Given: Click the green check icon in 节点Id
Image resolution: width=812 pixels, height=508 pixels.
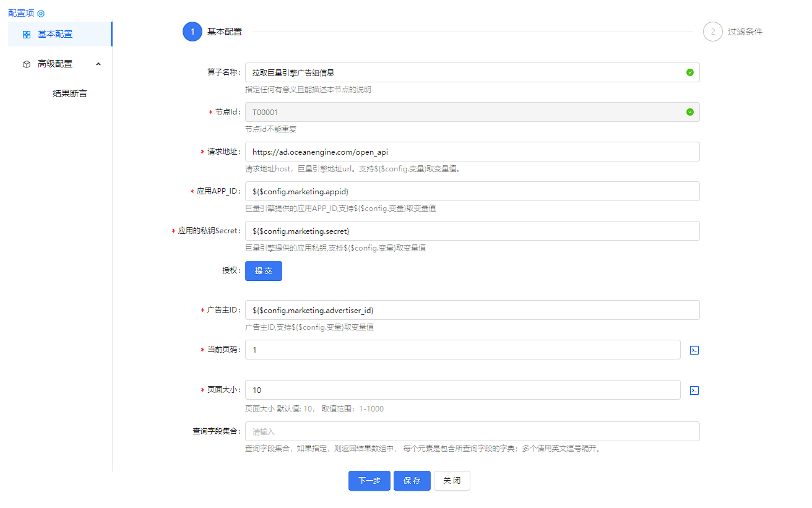Looking at the screenshot, I should [689, 112].
